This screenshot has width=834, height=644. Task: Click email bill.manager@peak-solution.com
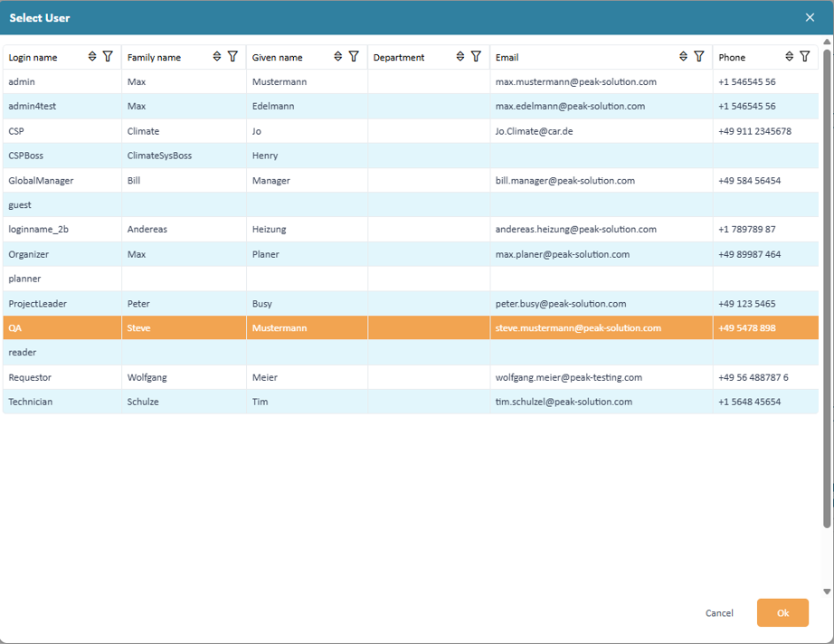565,181
